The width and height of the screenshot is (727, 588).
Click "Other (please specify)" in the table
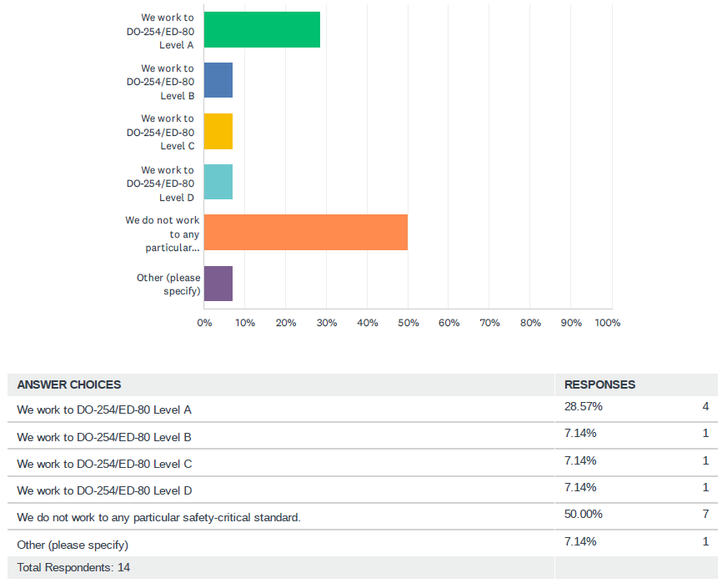point(73,545)
